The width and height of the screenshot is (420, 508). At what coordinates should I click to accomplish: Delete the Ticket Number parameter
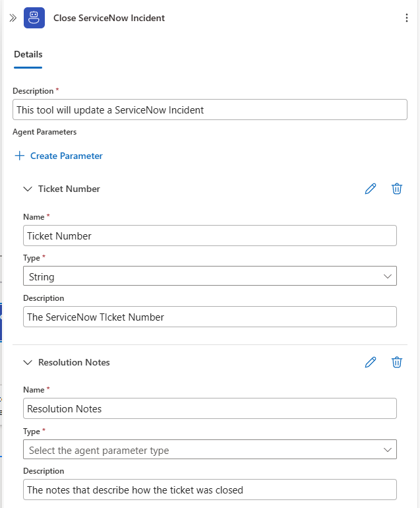(397, 189)
